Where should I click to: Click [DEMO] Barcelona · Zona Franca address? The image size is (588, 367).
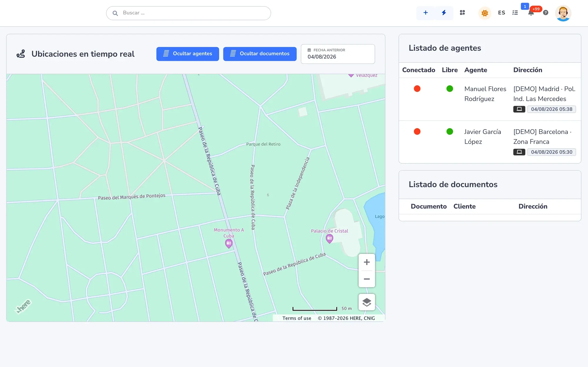(x=542, y=137)
